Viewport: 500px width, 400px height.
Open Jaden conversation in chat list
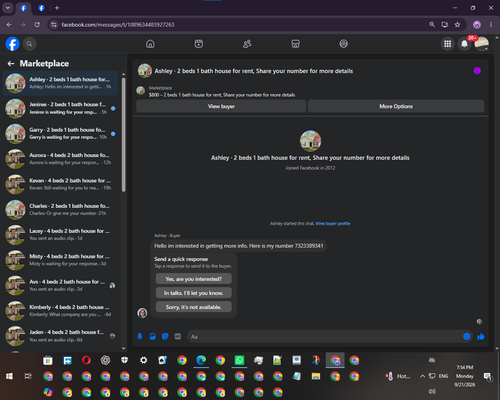coord(60,336)
